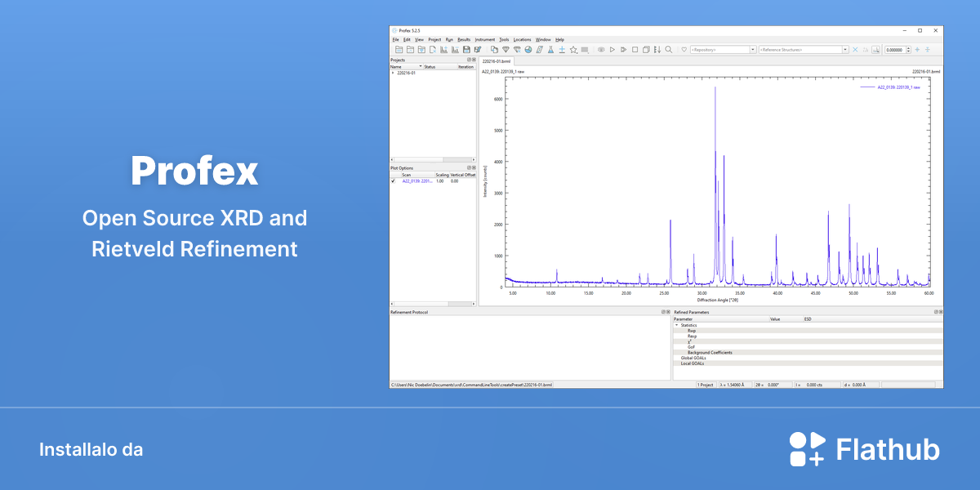Click the scan chart plus icon
Viewport: 980px width, 490px height.
point(444,49)
